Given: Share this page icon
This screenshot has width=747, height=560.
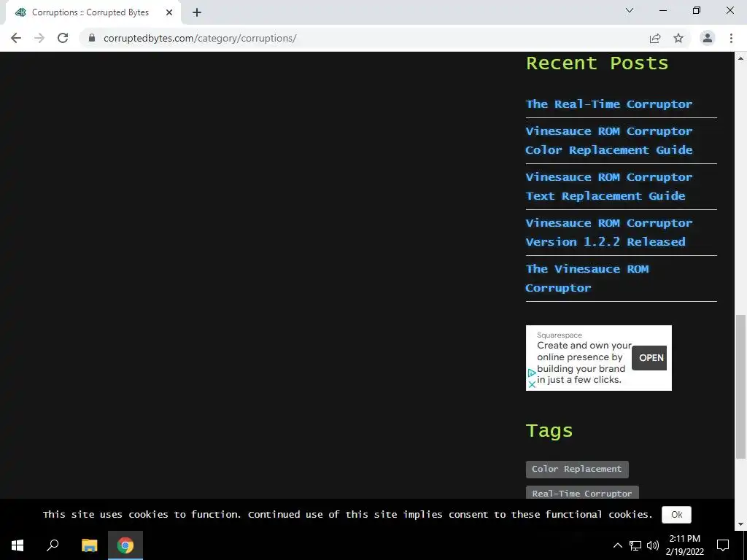Looking at the screenshot, I should tap(655, 38).
